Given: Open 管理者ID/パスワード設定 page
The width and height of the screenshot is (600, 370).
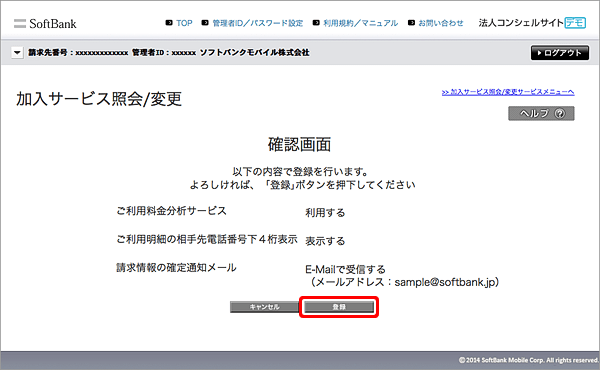Looking at the screenshot, I should tap(258, 23).
